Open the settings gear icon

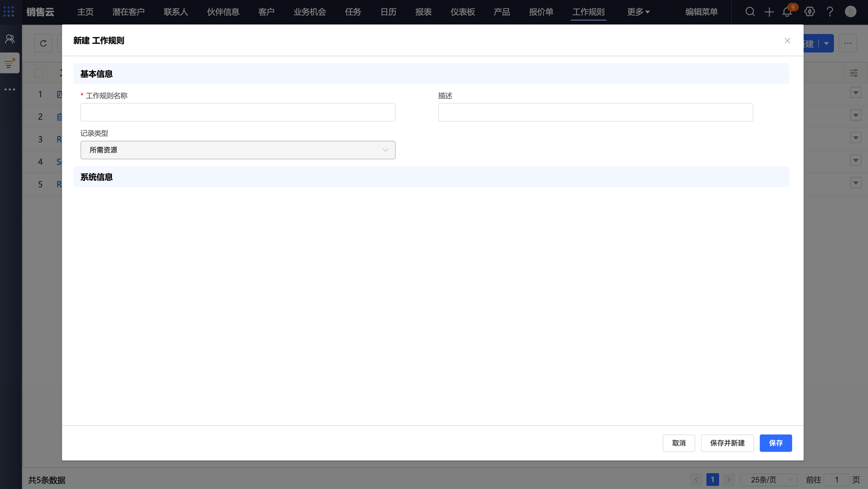coord(809,12)
